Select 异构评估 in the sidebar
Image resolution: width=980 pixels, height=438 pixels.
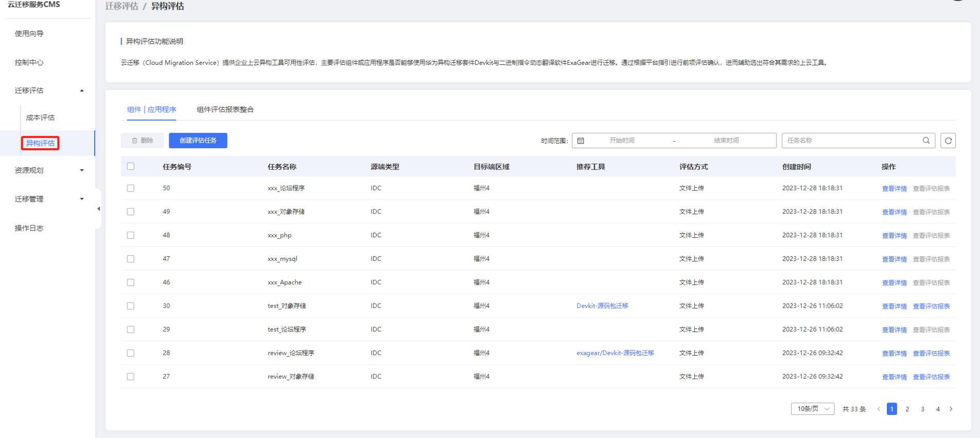click(40, 143)
